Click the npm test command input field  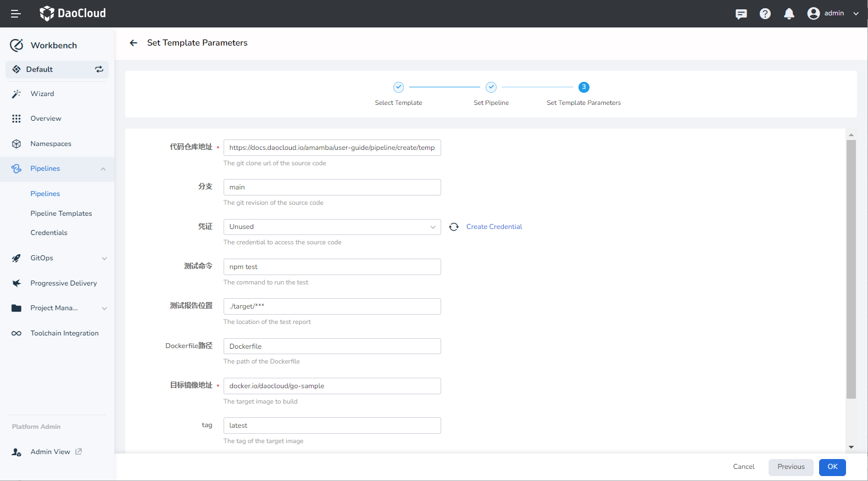[332, 267]
